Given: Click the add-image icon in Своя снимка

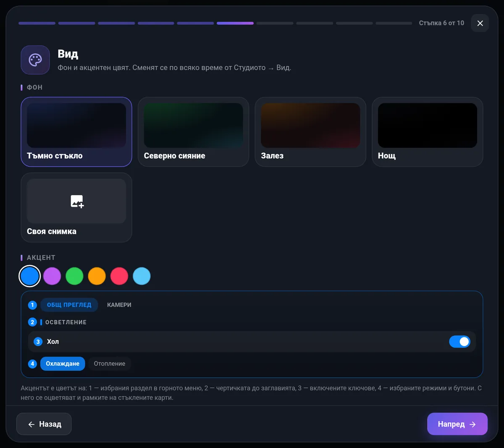Looking at the screenshot, I should tap(77, 201).
